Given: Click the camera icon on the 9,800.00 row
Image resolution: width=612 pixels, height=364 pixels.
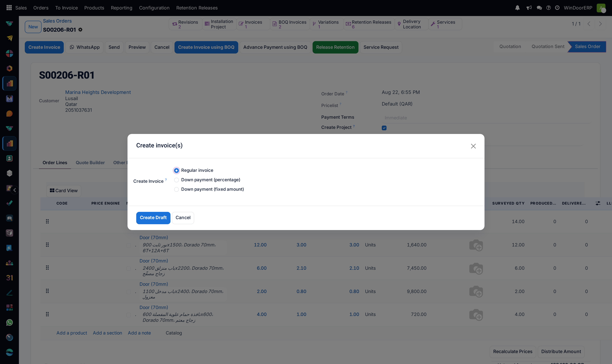Looking at the screenshot, I should tap(476, 291).
